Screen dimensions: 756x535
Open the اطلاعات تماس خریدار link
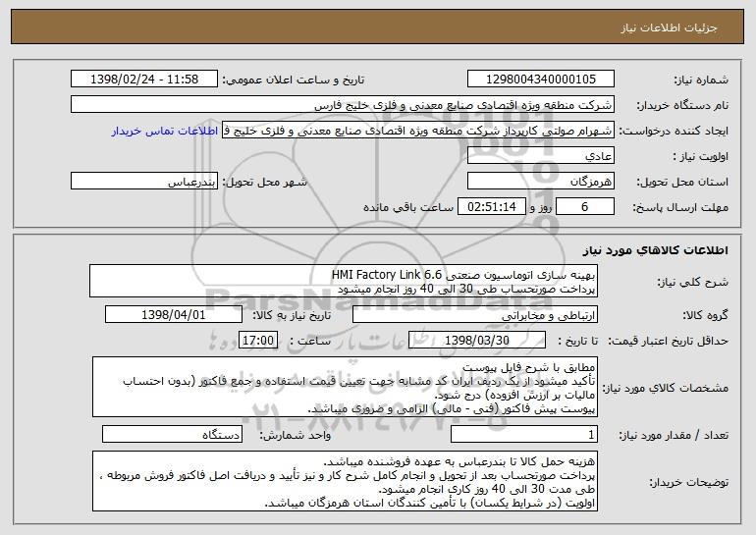point(165,131)
